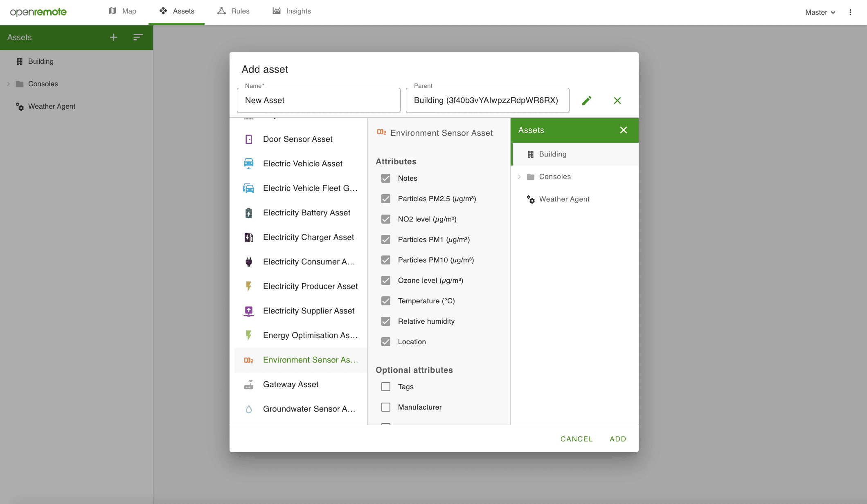Click the plus icon to add asset
The height and width of the screenshot is (504, 867).
click(x=114, y=37)
